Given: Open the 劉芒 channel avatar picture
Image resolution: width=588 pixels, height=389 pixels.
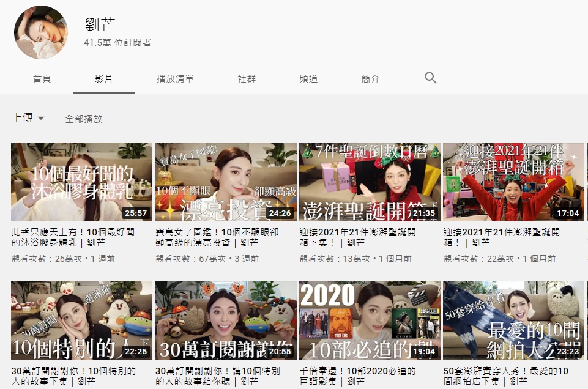Looking at the screenshot, I should coord(41,32).
